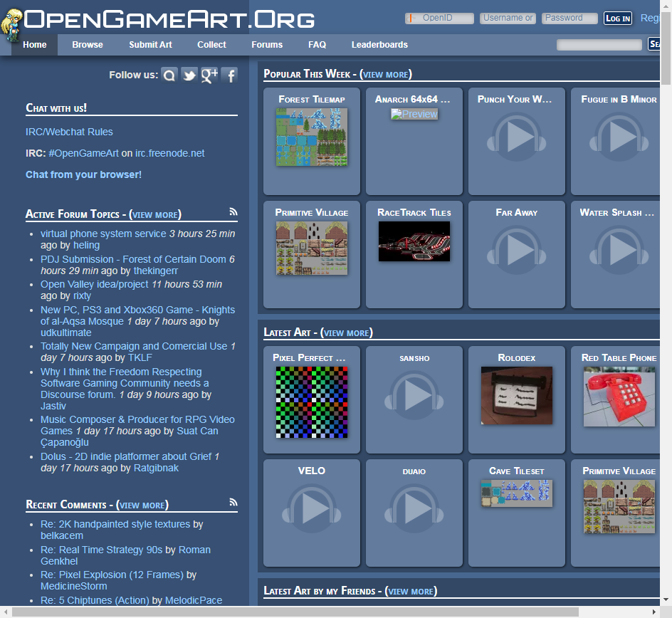
Task: Open MelodicPace user profile link
Action: coord(194,600)
